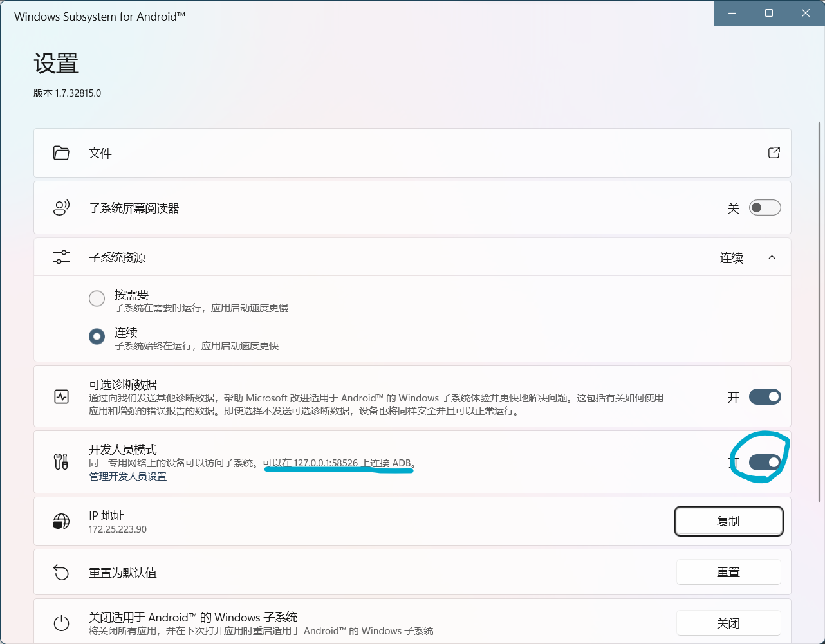Click the vertical scrollbar on the right
The image size is (825, 644).
pos(819,309)
